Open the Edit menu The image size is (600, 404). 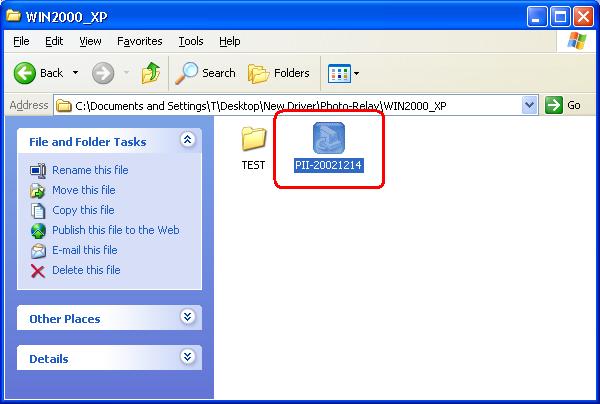[x=54, y=41]
